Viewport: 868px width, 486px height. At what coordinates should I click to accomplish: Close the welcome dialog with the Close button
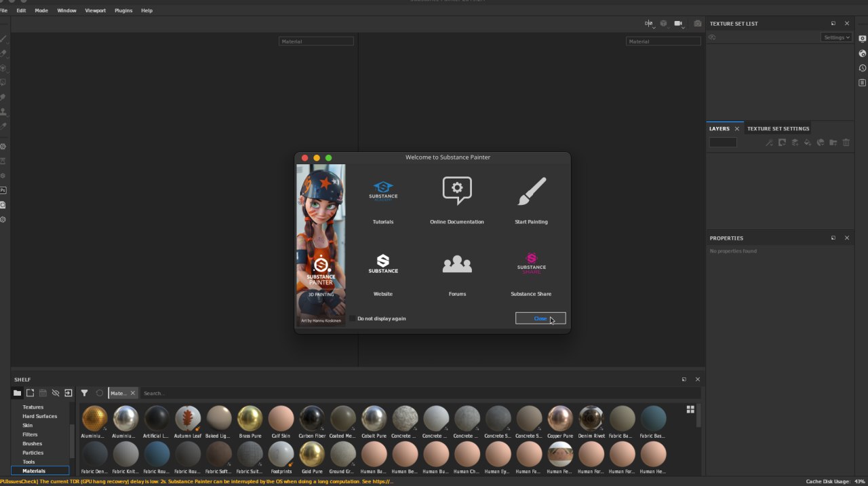(540, 318)
